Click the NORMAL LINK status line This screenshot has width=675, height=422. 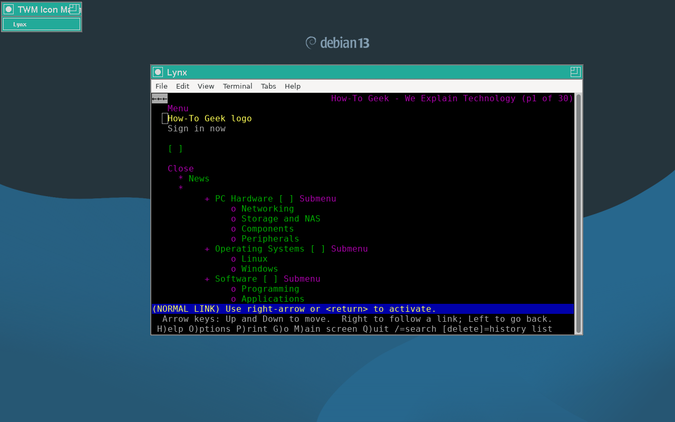pos(362,309)
